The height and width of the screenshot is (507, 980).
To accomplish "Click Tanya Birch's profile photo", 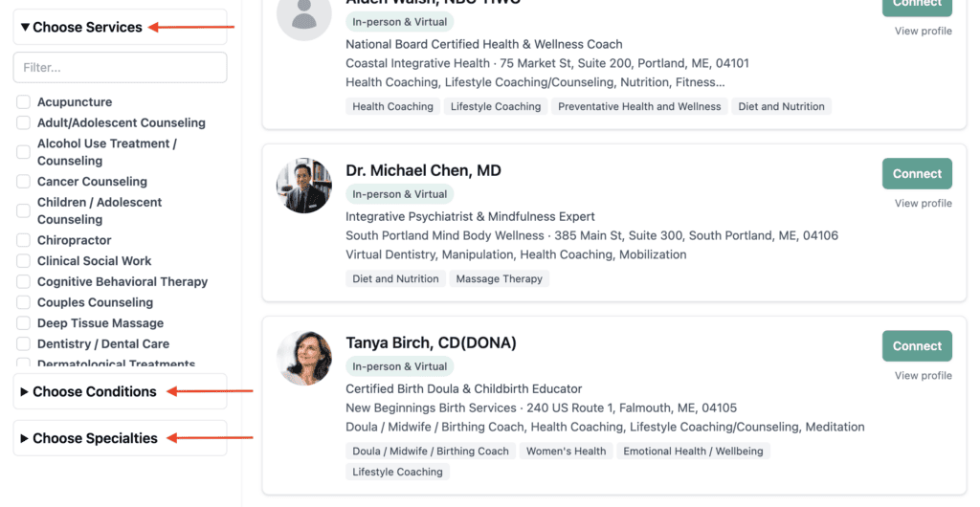I will click(x=304, y=358).
